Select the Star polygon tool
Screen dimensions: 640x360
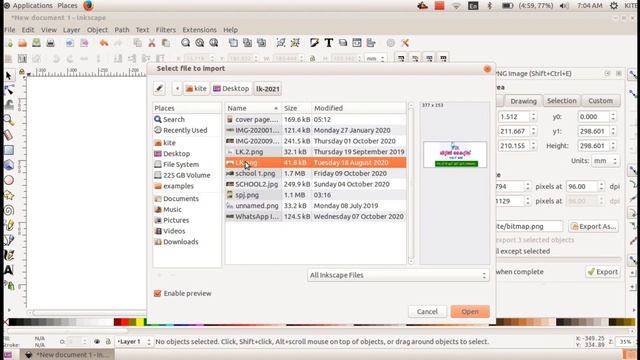pyautogui.click(x=9, y=195)
